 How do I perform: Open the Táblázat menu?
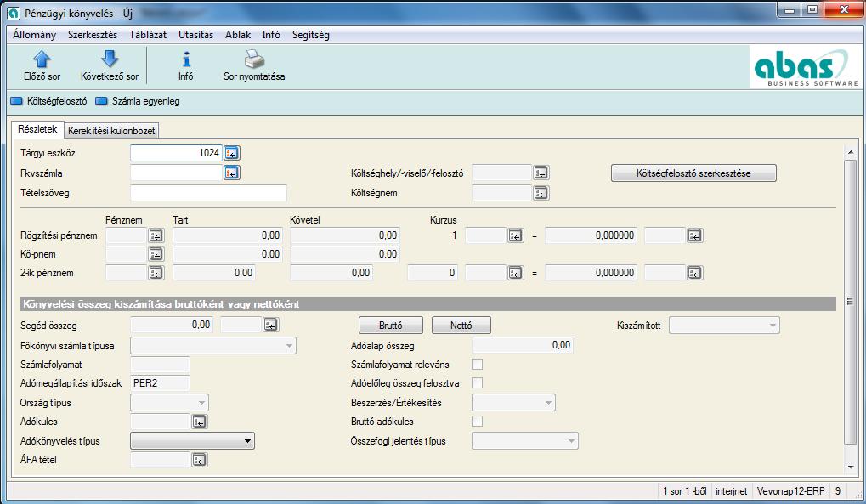pyautogui.click(x=148, y=35)
